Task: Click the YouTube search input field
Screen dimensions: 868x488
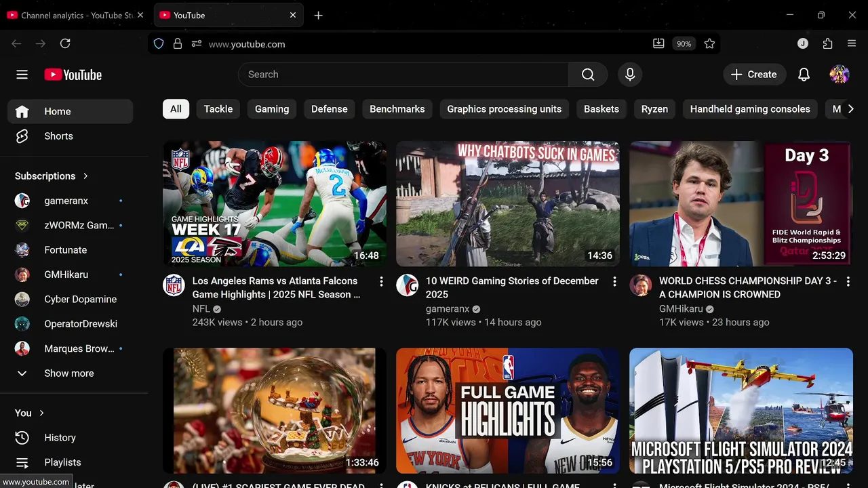Action: tap(403, 75)
